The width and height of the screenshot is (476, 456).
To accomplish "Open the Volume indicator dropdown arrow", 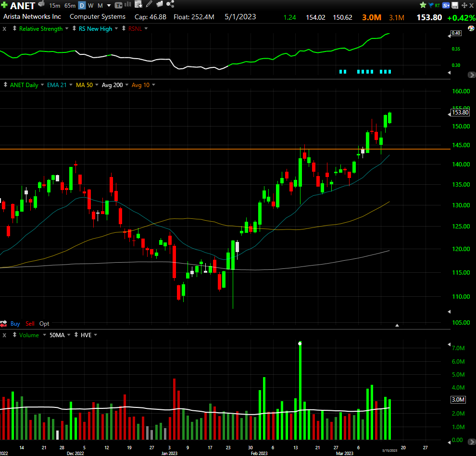I will [44, 335].
